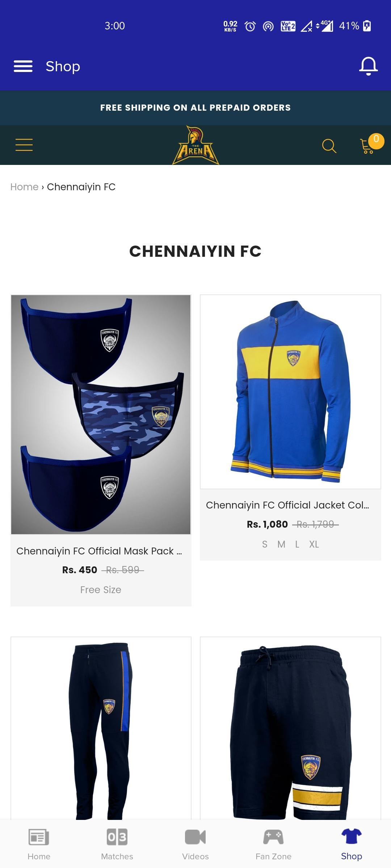Go to the Home tab icon
The width and height of the screenshot is (391, 868).
coord(39,837)
